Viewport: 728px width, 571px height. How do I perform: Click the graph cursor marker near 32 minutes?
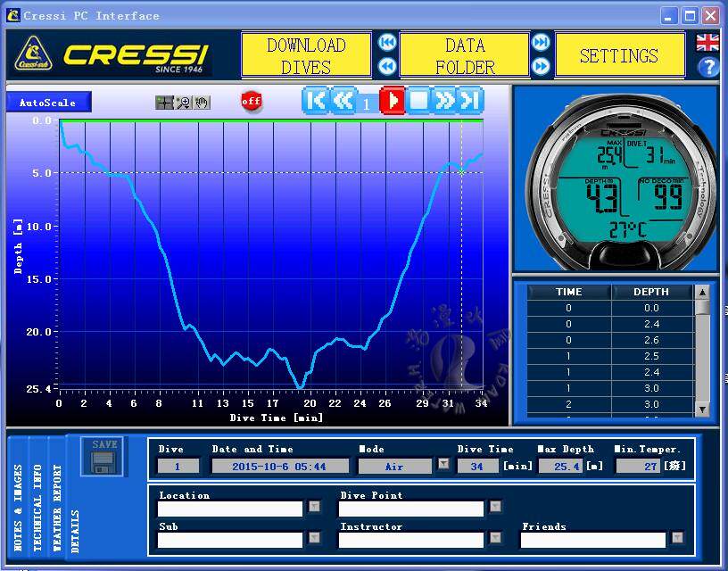tap(461, 172)
